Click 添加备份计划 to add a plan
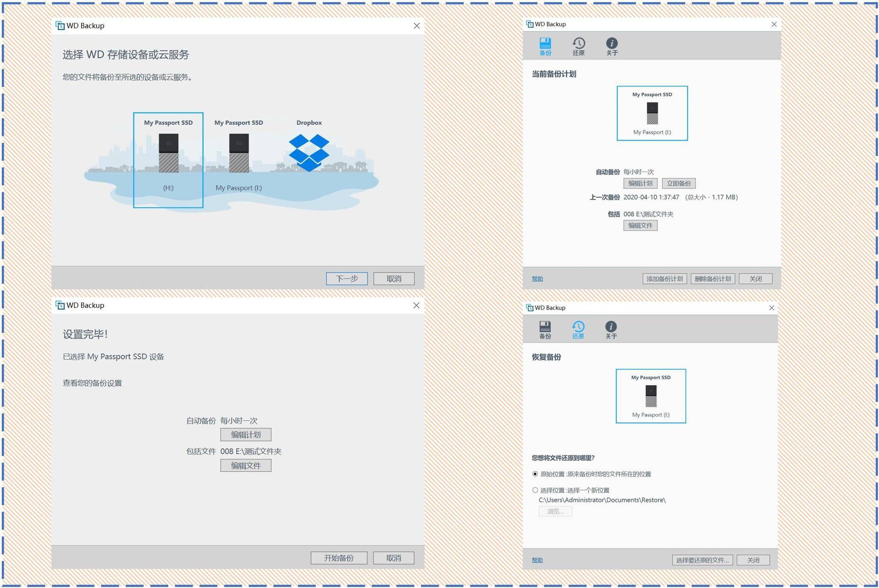Screen dimensions: 879x588 664,278
